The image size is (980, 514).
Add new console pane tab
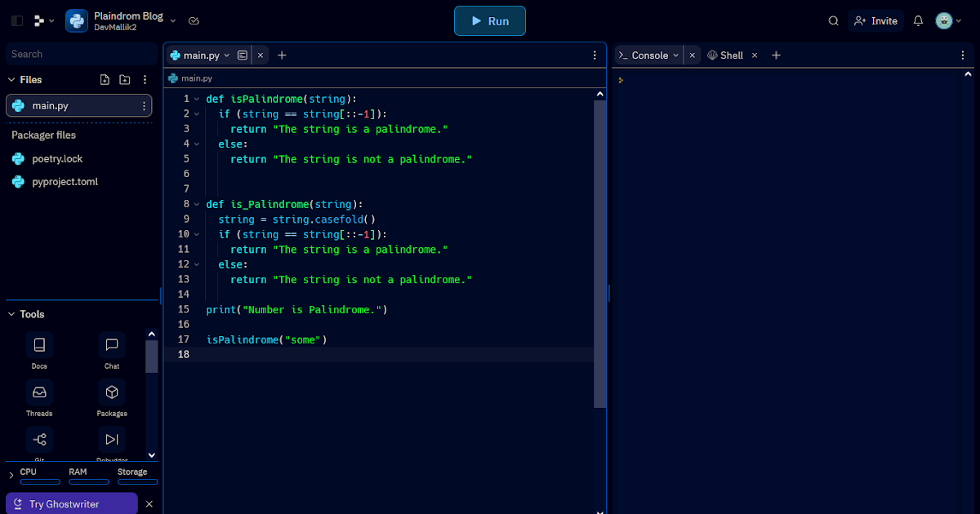[777, 55]
